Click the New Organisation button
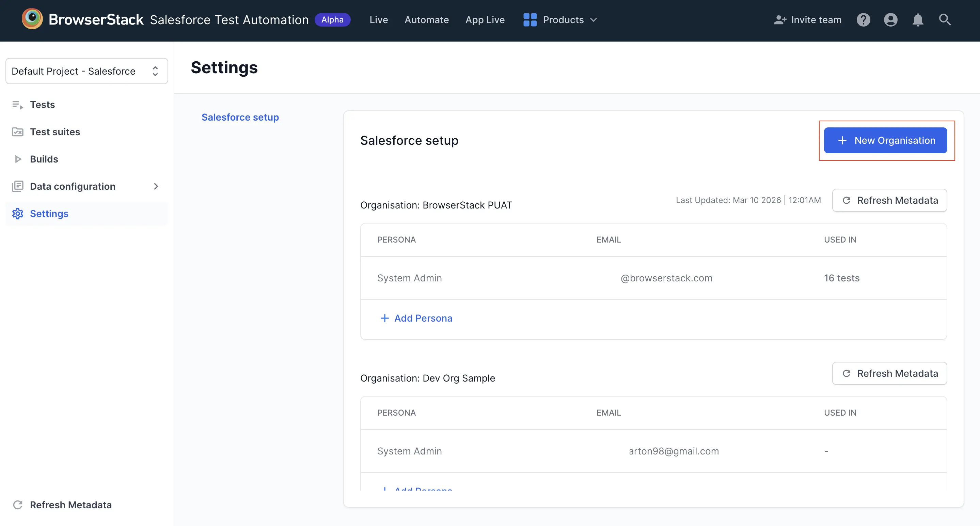 coord(886,140)
